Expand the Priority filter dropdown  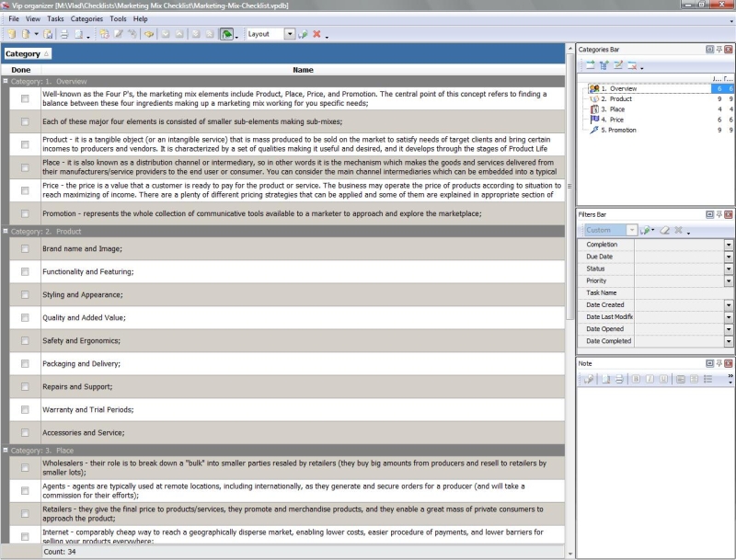pos(729,281)
